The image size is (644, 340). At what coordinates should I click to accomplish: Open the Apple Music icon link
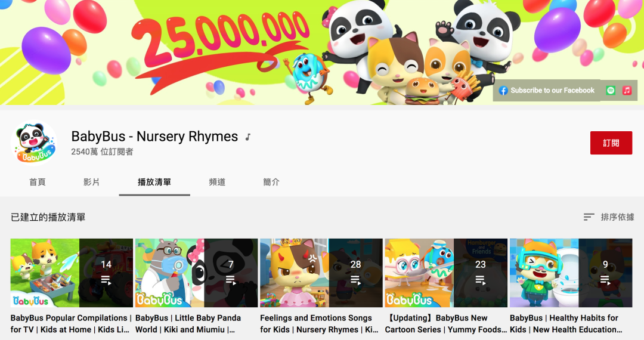pos(627,91)
